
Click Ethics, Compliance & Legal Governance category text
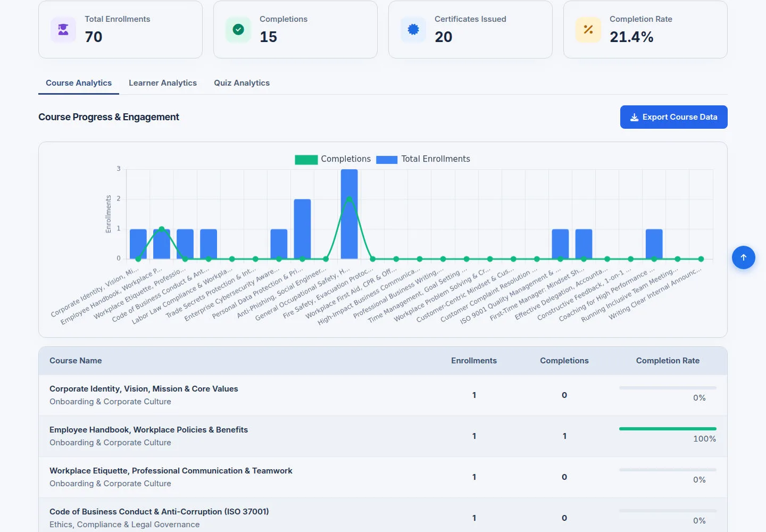coord(124,525)
